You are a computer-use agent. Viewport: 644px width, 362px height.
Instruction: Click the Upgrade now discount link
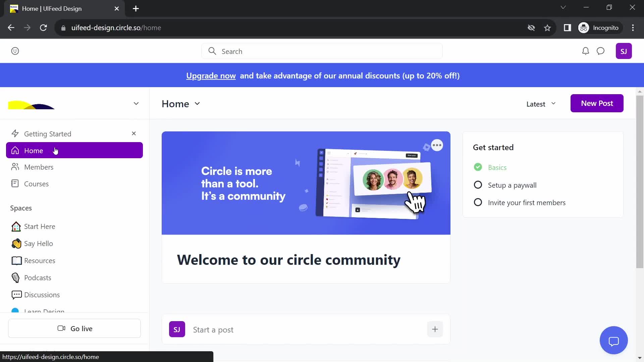point(211,75)
